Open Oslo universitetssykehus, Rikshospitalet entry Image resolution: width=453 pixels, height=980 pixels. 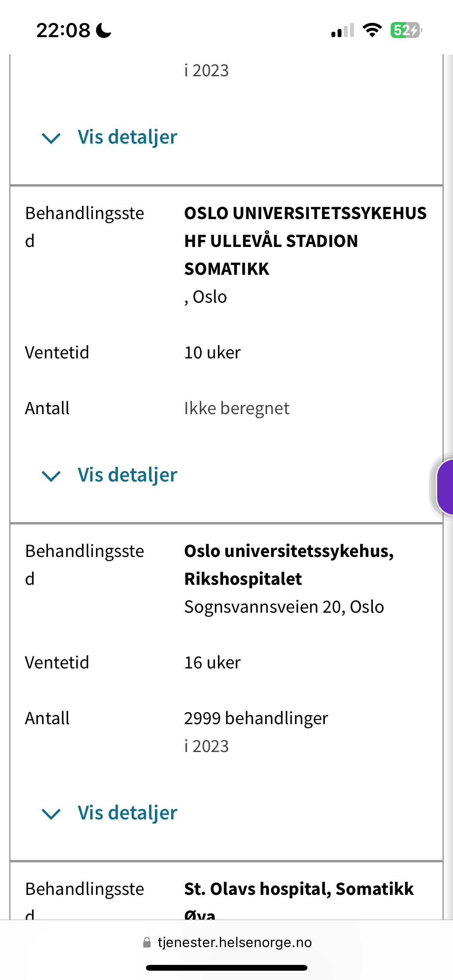coord(288,565)
